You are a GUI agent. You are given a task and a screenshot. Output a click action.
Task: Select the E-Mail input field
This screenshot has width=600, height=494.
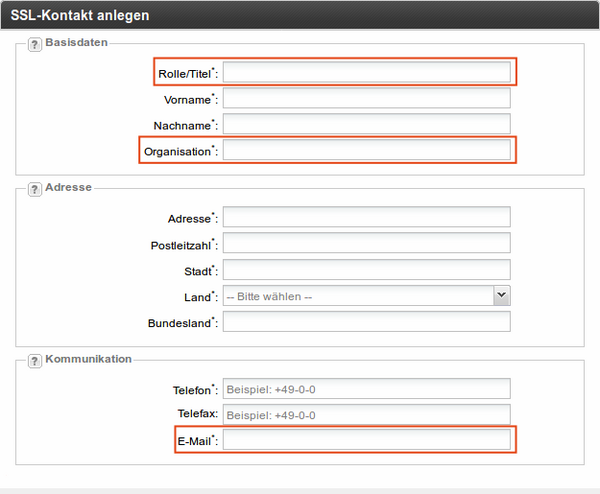point(367,440)
